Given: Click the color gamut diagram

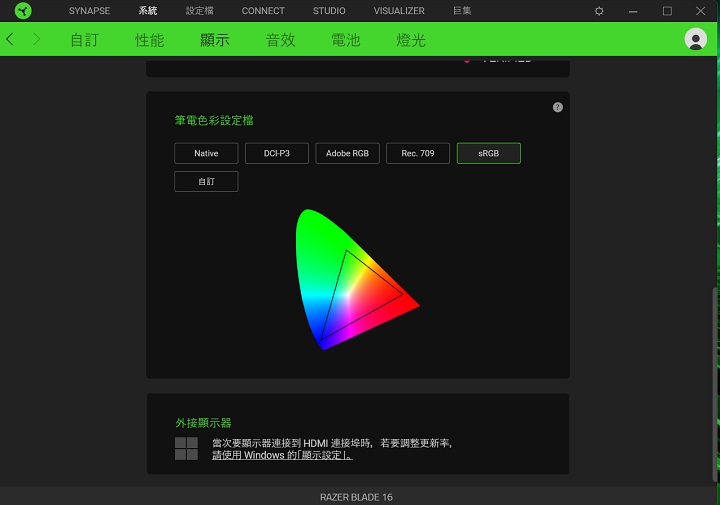Looking at the screenshot, I should click(x=357, y=280).
